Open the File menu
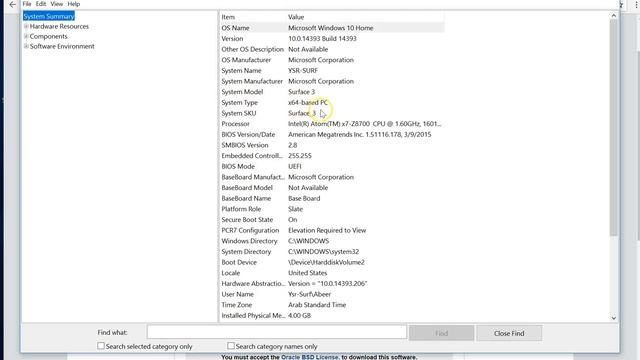640x360 pixels. coord(27,4)
